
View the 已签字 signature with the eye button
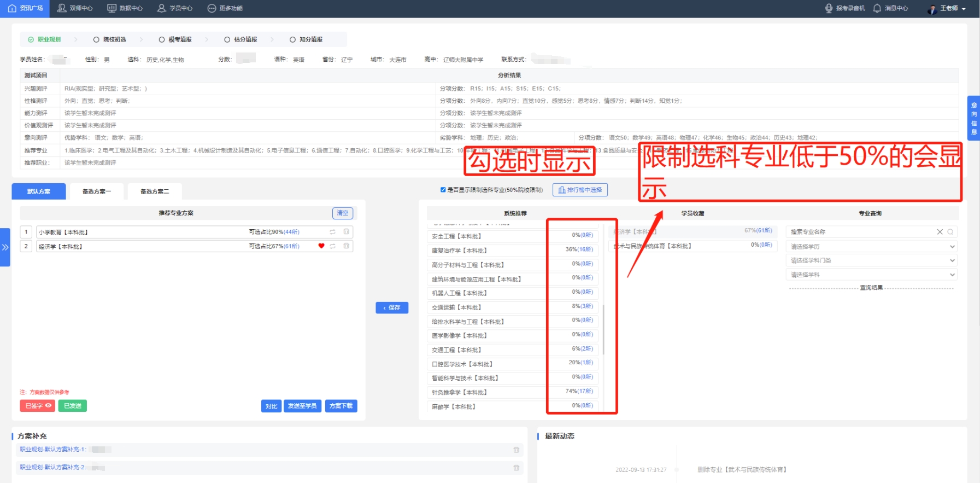(x=37, y=406)
